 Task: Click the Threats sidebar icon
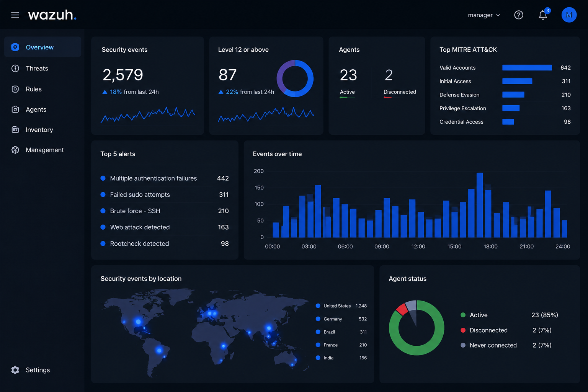(15, 69)
